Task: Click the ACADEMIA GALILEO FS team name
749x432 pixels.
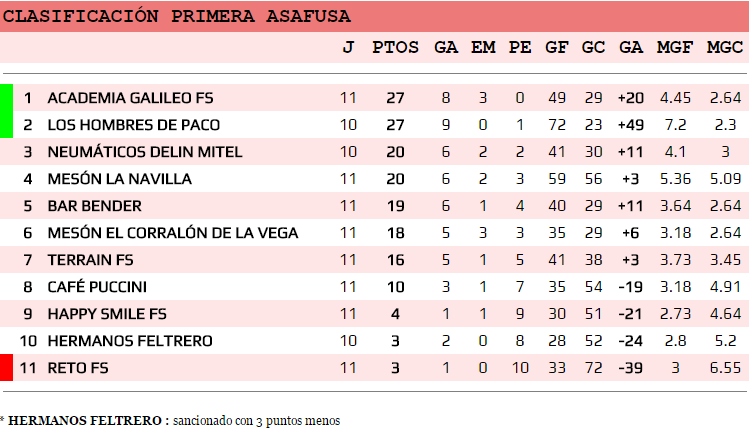Action: point(130,98)
